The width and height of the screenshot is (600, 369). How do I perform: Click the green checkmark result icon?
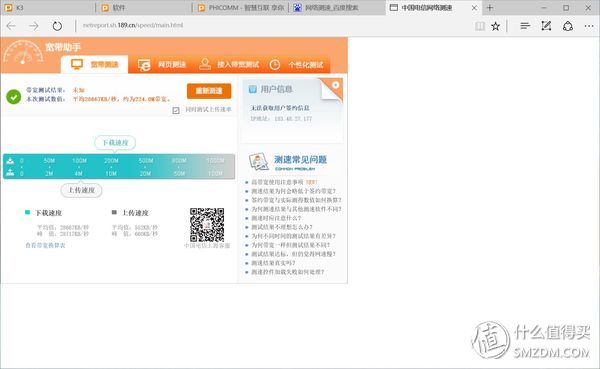pos(14,97)
